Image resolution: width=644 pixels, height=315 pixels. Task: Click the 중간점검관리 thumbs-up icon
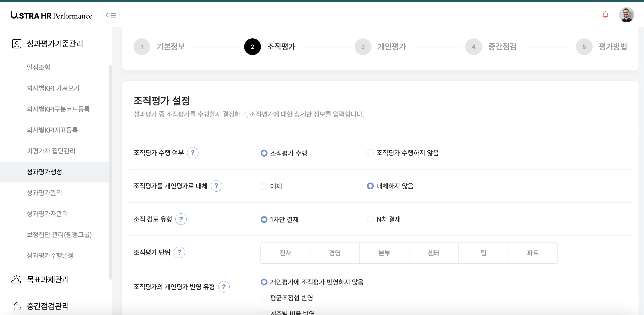[x=17, y=306]
